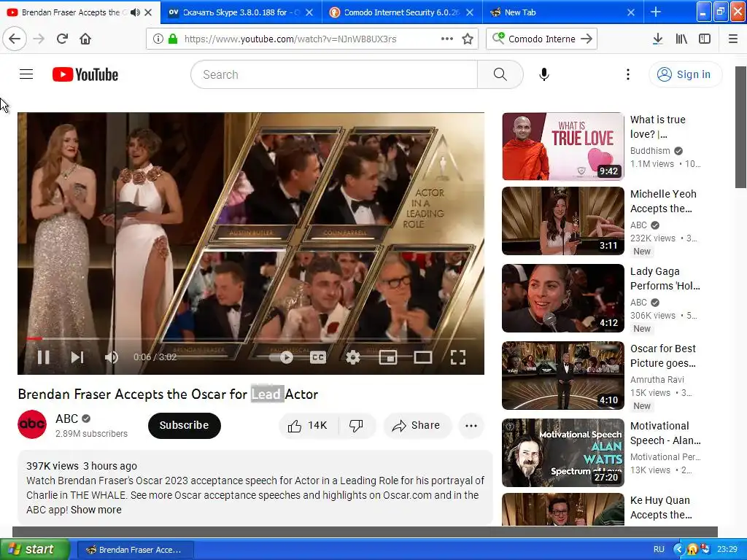Image resolution: width=747 pixels, height=560 pixels.
Task: Select Brendan Fraser taskbar window button
Action: [135, 550]
